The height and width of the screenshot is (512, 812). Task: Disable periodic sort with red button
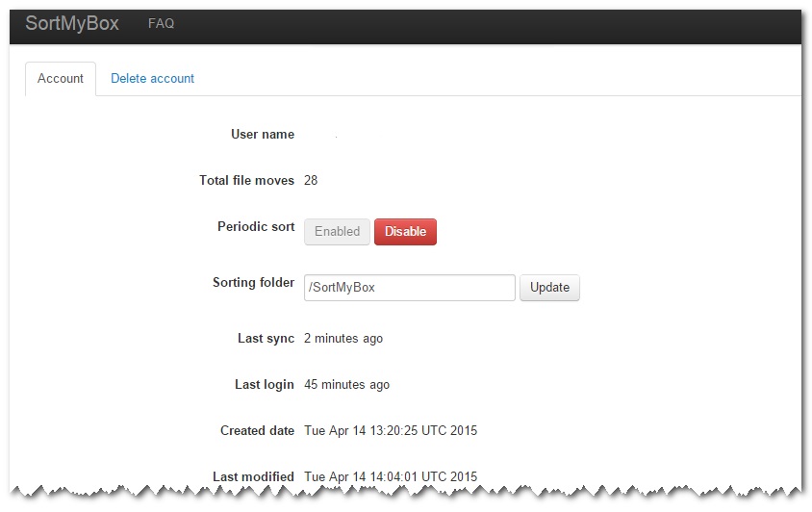point(405,232)
